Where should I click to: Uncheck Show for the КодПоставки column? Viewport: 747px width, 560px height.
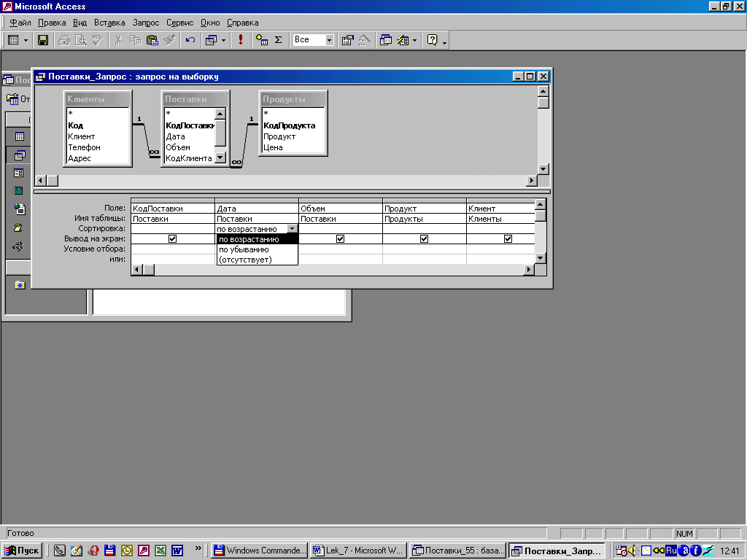coord(172,239)
